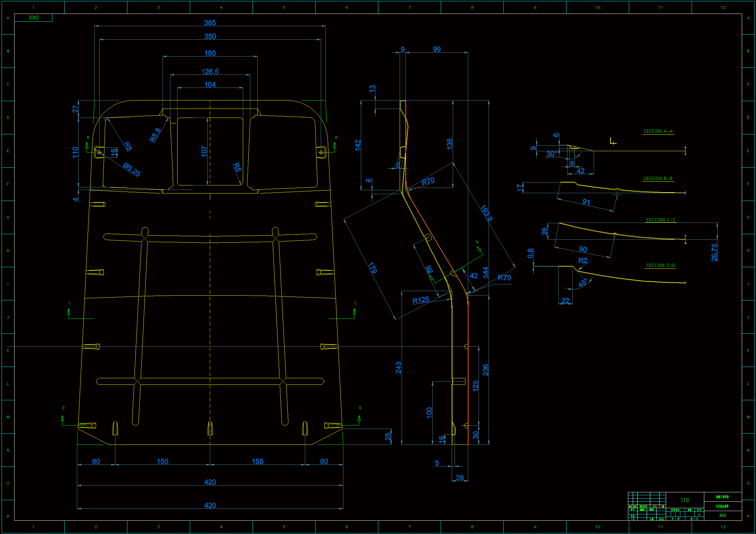Image resolution: width=756 pixels, height=534 pixels.
Task: Click the 1:1 scale cell in title block
Action: (x=699, y=515)
